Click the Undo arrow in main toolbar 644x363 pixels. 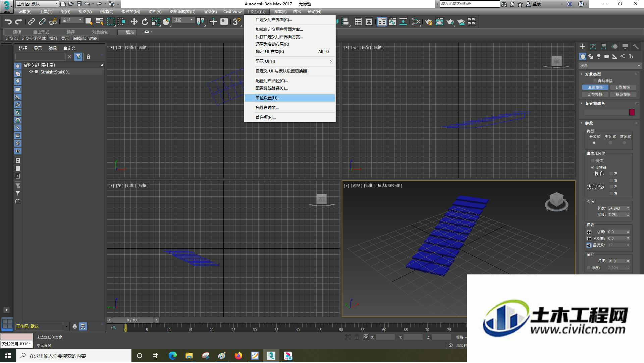coord(8,22)
